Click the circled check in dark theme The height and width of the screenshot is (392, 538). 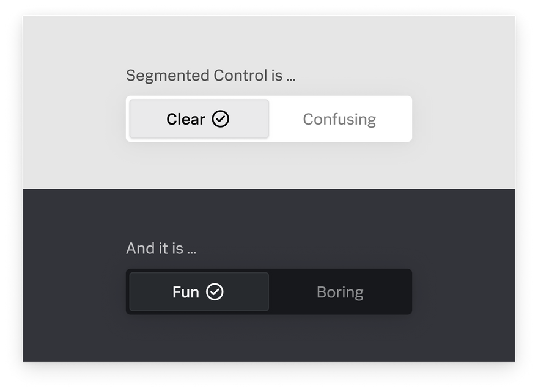coord(215,292)
